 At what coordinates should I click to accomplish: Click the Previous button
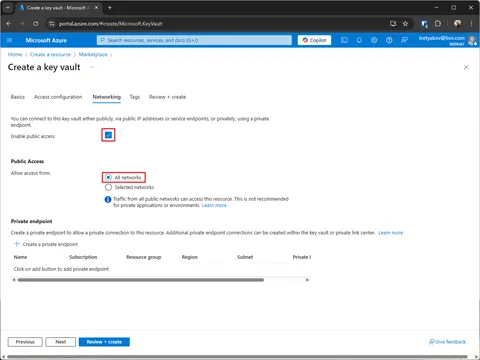[x=25, y=342]
